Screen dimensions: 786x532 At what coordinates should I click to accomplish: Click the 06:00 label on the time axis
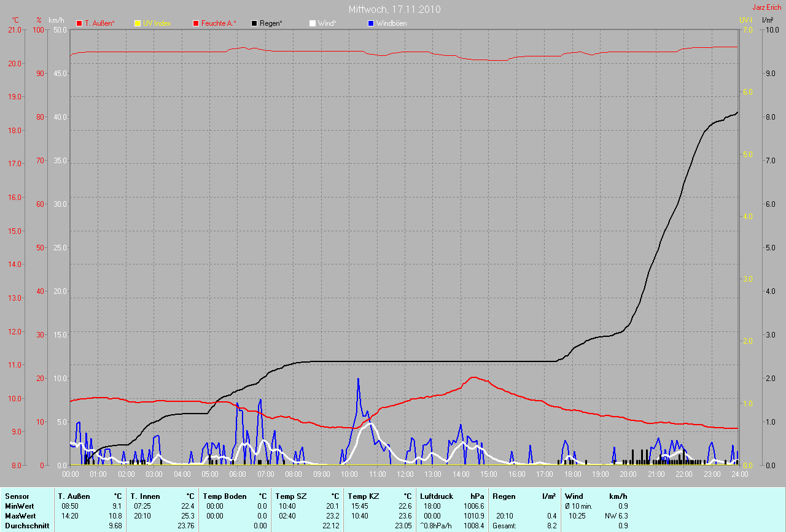(238, 474)
